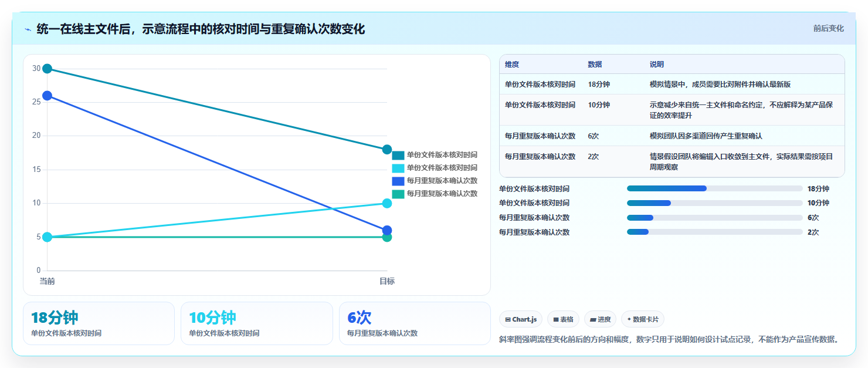Toggle the green 每月重复版本确认次数 legend swatch
This screenshot has width=868, height=368.
click(x=398, y=194)
